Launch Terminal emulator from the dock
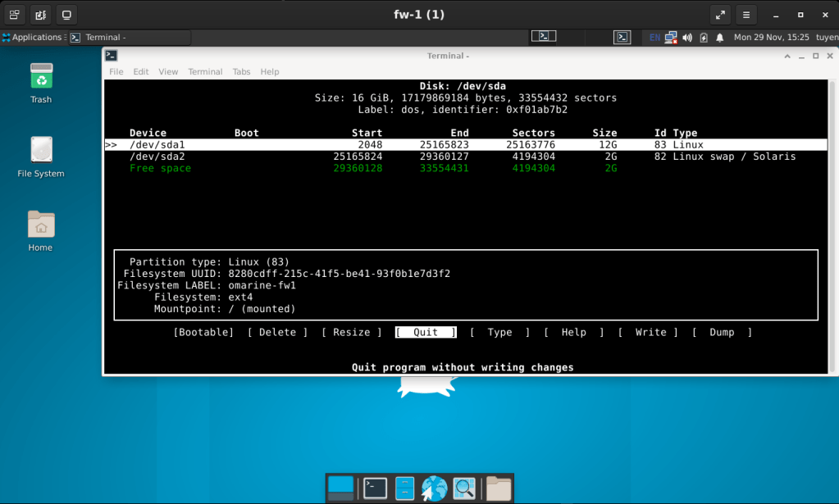This screenshot has width=839, height=504. click(x=375, y=488)
